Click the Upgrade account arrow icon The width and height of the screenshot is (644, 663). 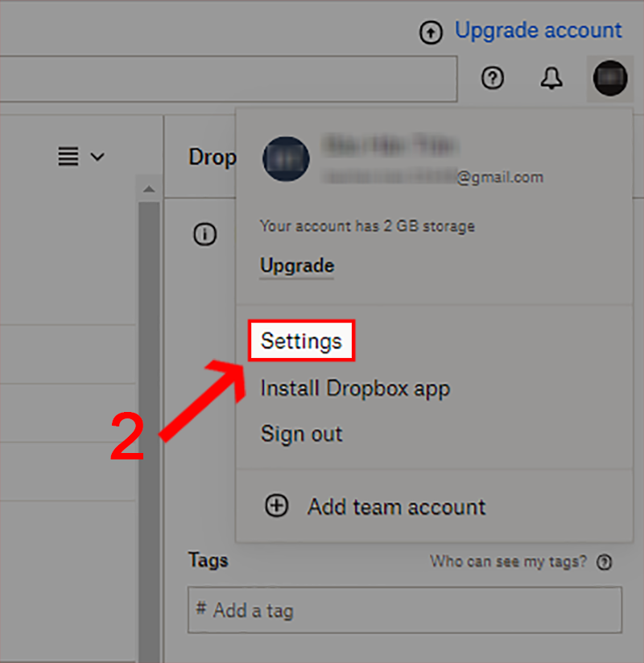coord(431,32)
